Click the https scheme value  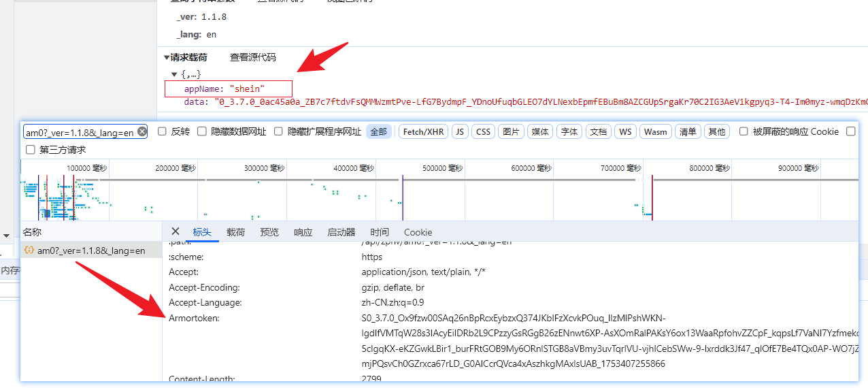372,257
